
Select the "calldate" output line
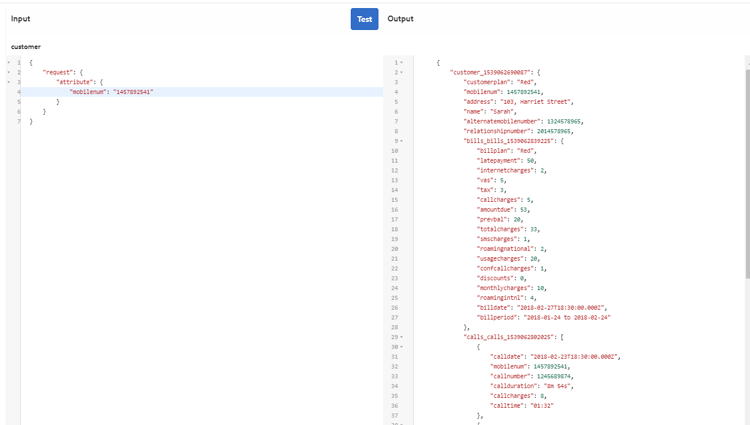pos(555,357)
